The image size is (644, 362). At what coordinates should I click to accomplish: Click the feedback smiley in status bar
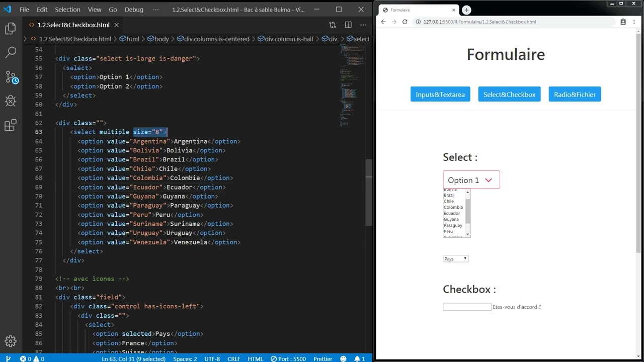(x=343, y=358)
